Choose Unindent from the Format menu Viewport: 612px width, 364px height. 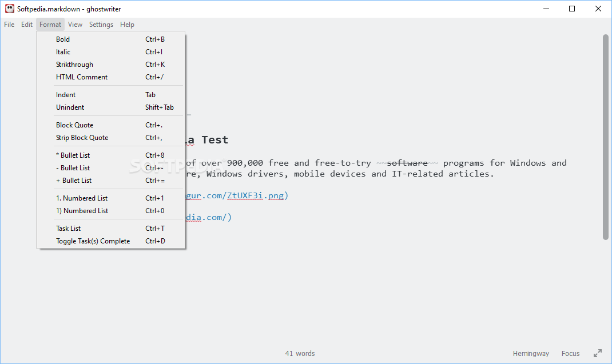[111, 107]
